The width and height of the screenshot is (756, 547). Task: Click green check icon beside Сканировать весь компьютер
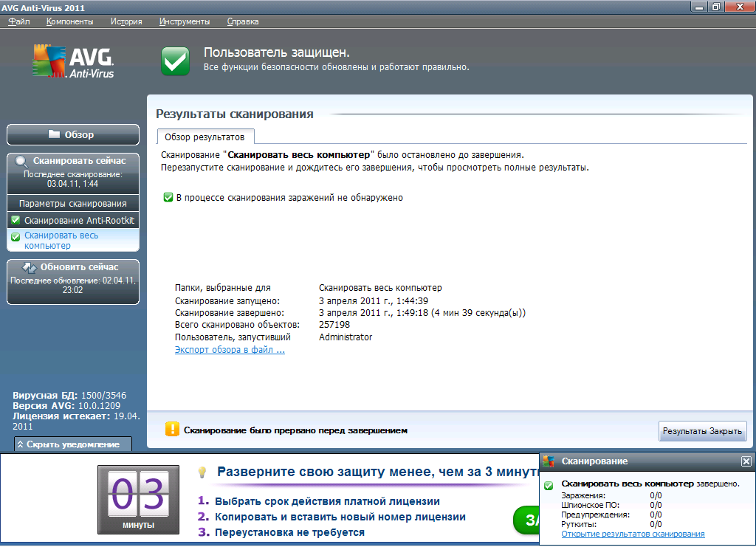[16, 237]
